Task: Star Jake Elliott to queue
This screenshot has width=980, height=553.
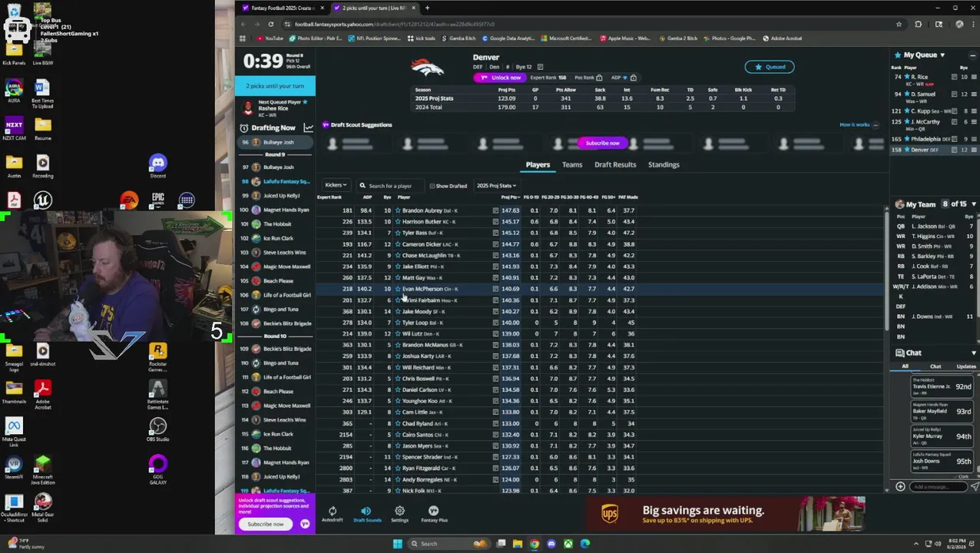Action: [x=398, y=267]
